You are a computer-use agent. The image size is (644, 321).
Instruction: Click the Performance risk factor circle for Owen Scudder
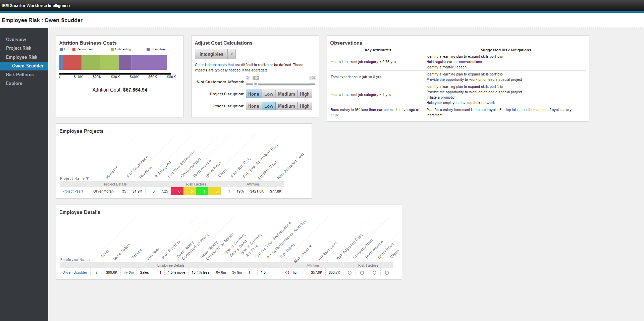coord(362,273)
